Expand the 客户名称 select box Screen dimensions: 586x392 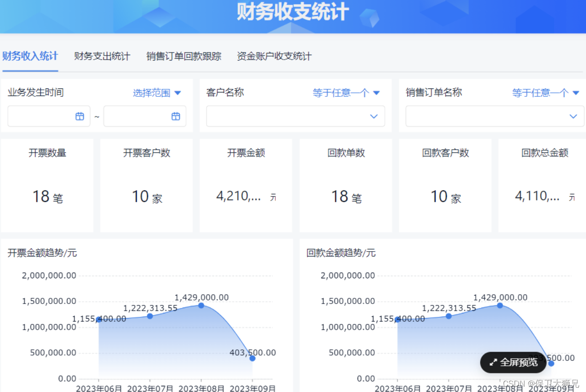tap(296, 116)
